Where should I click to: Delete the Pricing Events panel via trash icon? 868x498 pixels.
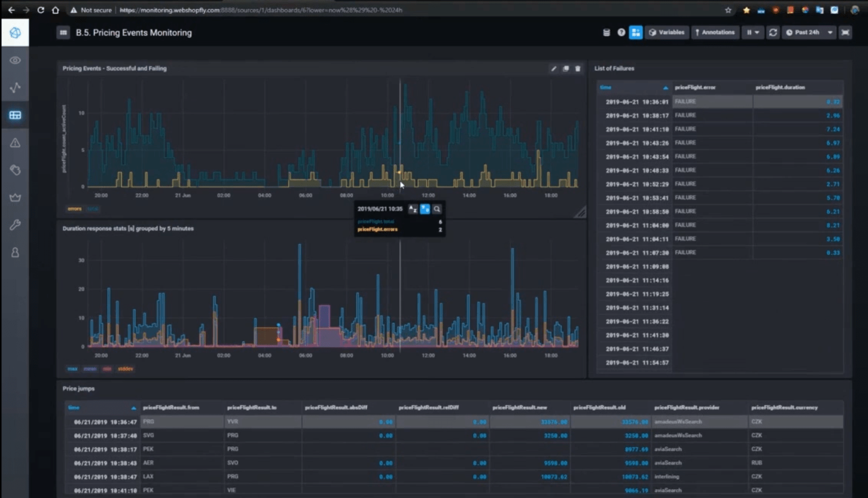[x=578, y=69]
